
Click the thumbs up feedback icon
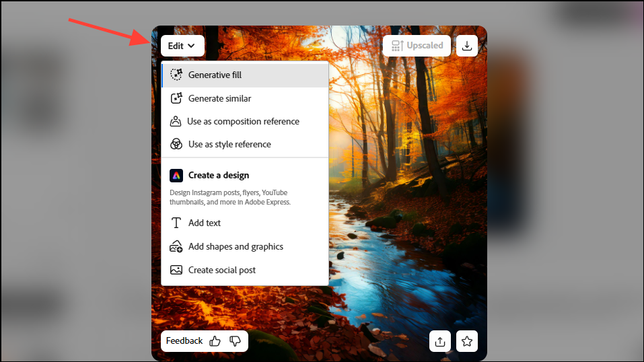coord(215,341)
